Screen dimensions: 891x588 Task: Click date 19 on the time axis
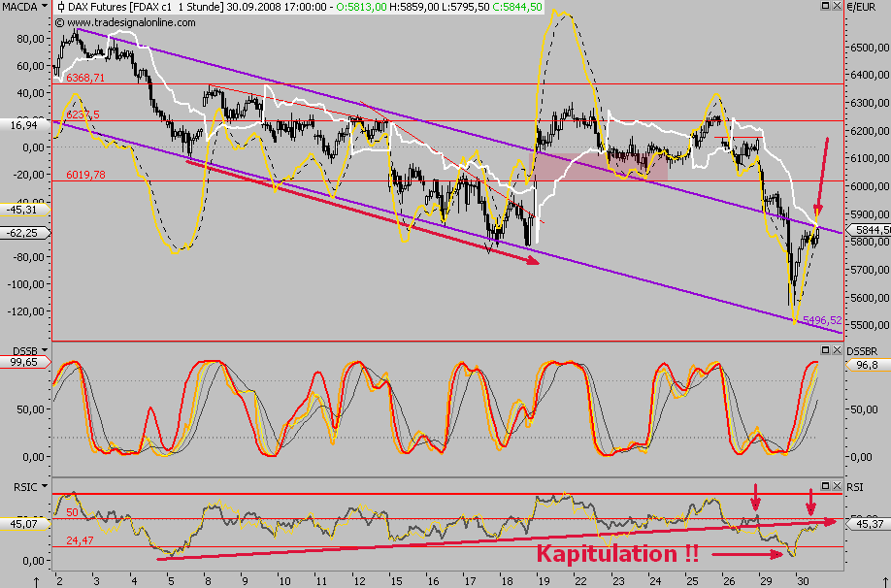click(544, 581)
